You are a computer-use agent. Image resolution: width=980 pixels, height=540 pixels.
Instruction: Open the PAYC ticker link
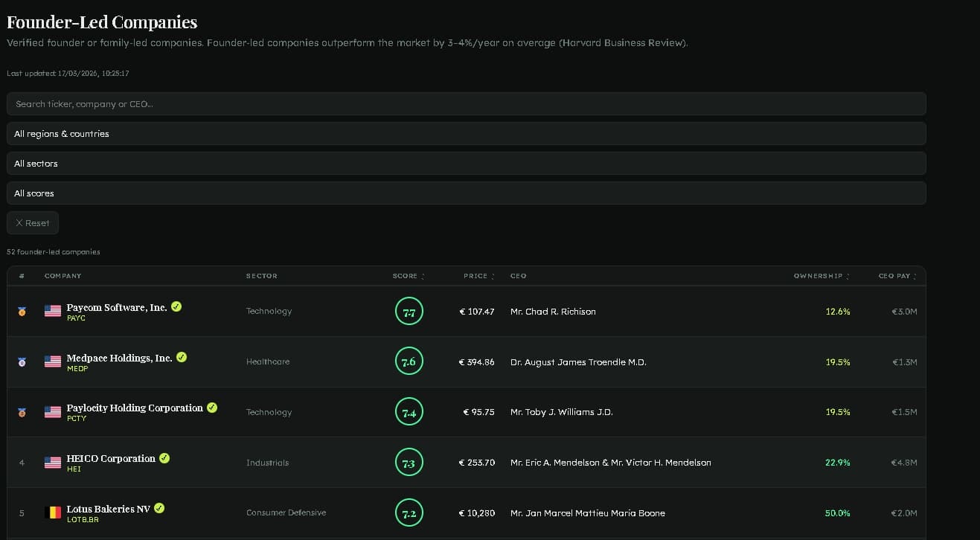76,318
